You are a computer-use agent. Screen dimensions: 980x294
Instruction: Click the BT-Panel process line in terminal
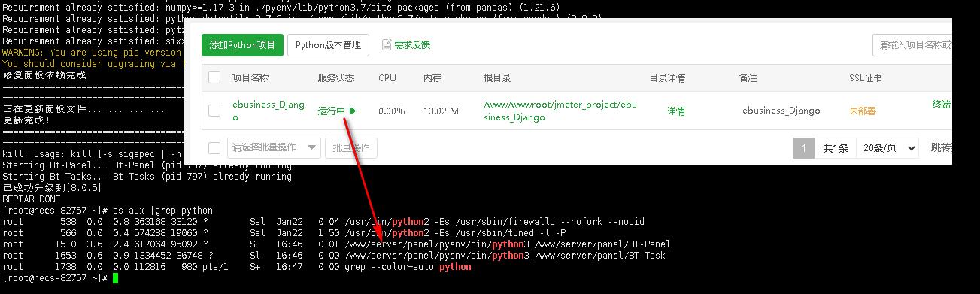(x=336, y=244)
